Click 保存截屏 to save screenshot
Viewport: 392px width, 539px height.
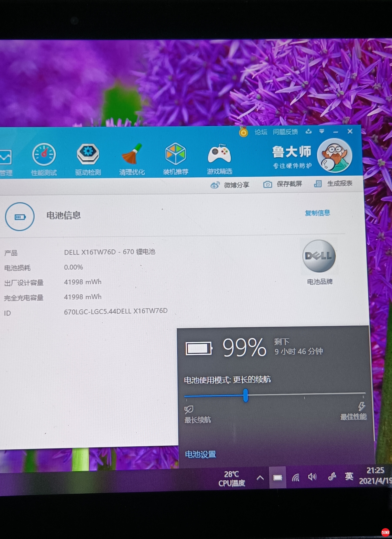point(283,184)
